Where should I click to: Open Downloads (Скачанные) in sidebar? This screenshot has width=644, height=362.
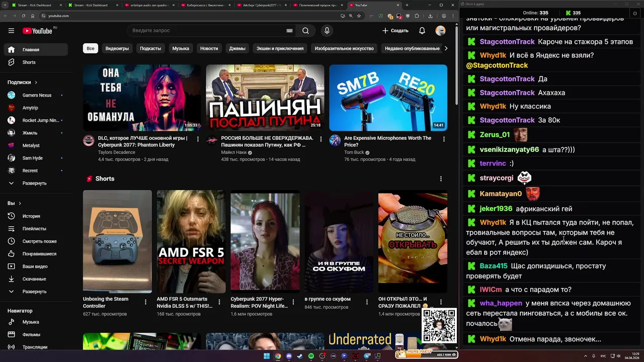pyautogui.click(x=35, y=279)
